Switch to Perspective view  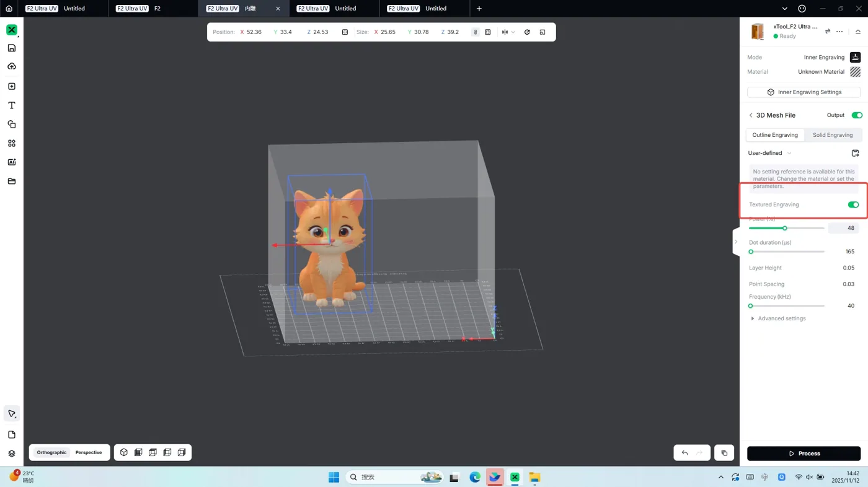pos(89,452)
